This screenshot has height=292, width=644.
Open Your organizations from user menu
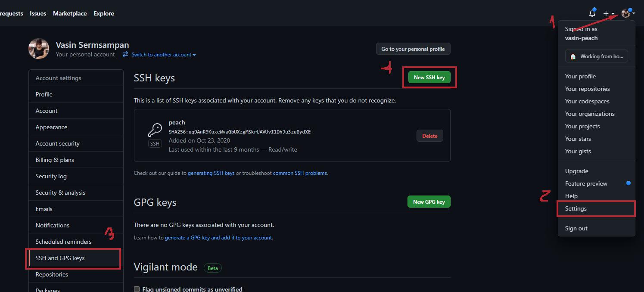point(596,114)
